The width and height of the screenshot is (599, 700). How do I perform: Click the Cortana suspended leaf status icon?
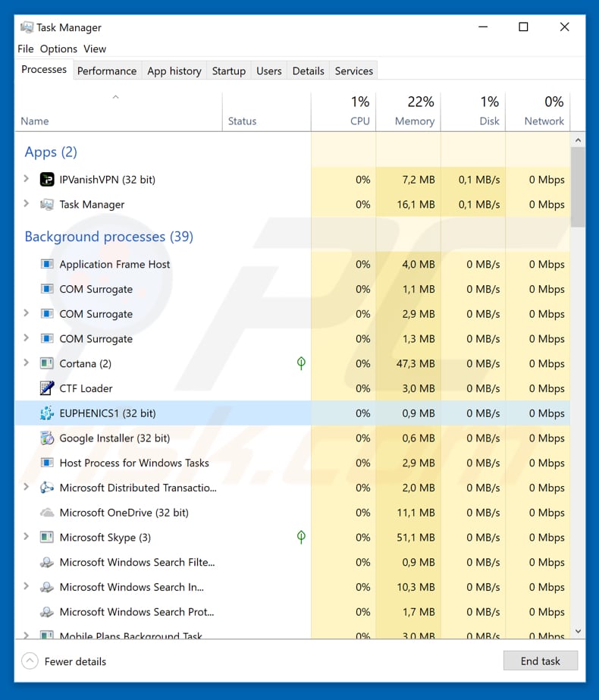click(x=301, y=363)
